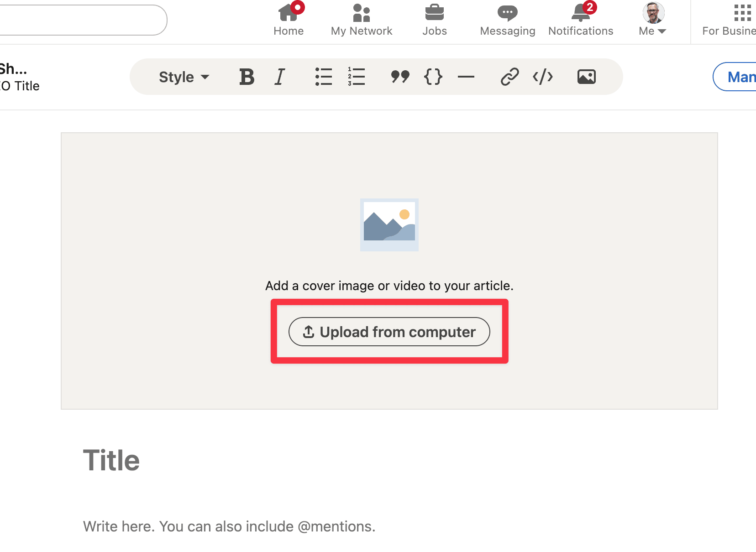Screen dimensions: 756x552
Task: Insert a code block with curly braces icon
Action: (x=433, y=77)
